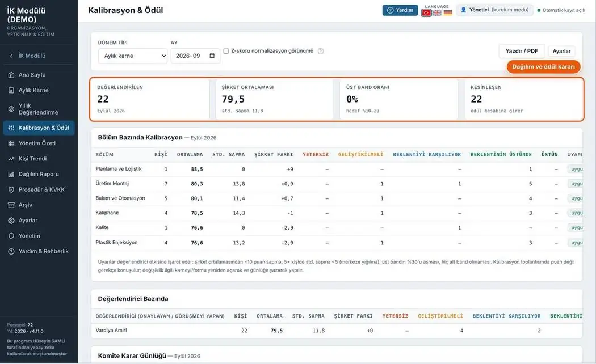Click the Yönetim Özeti grid icon
The width and height of the screenshot is (596, 364).
pyautogui.click(x=11, y=143)
